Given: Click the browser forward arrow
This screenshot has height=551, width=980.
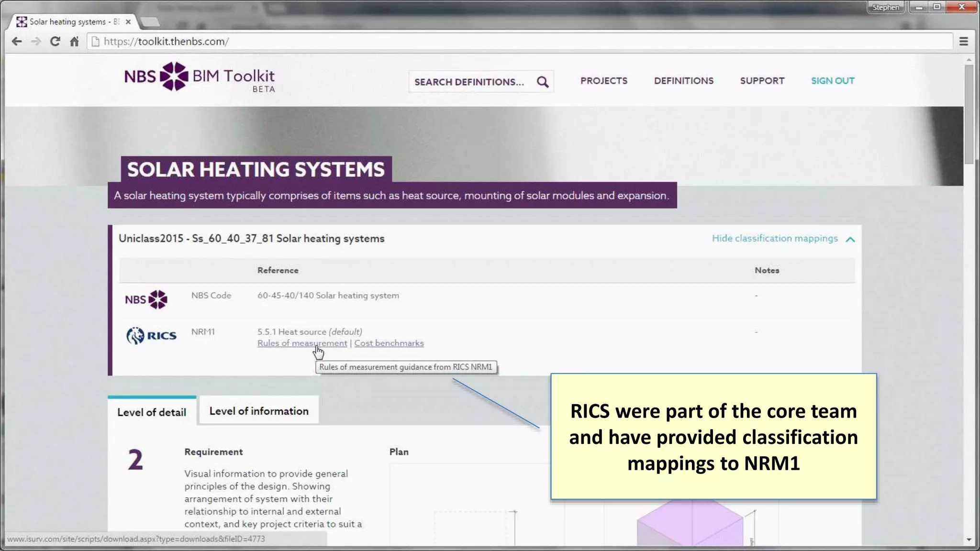Looking at the screenshot, I should point(36,42).
